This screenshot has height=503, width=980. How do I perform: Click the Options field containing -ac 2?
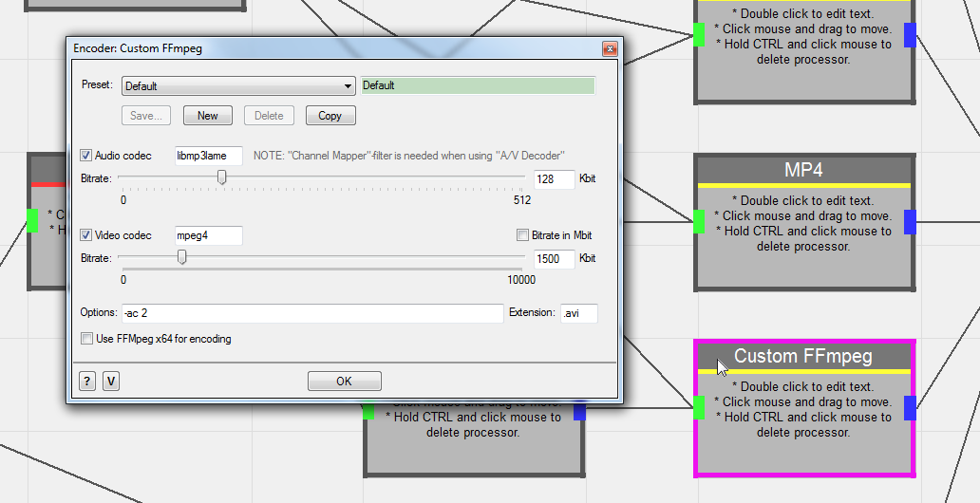(x=311, y=313)
